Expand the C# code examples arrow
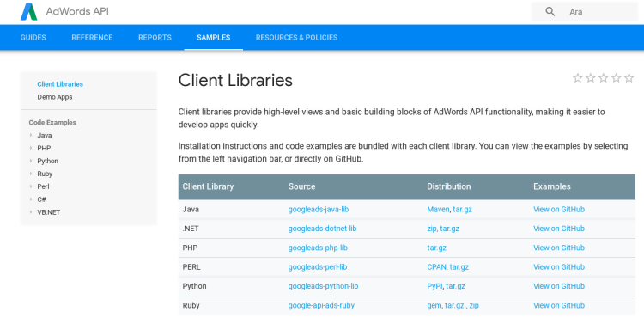Viewport: 644px width, 324px height. pos(31,199)
